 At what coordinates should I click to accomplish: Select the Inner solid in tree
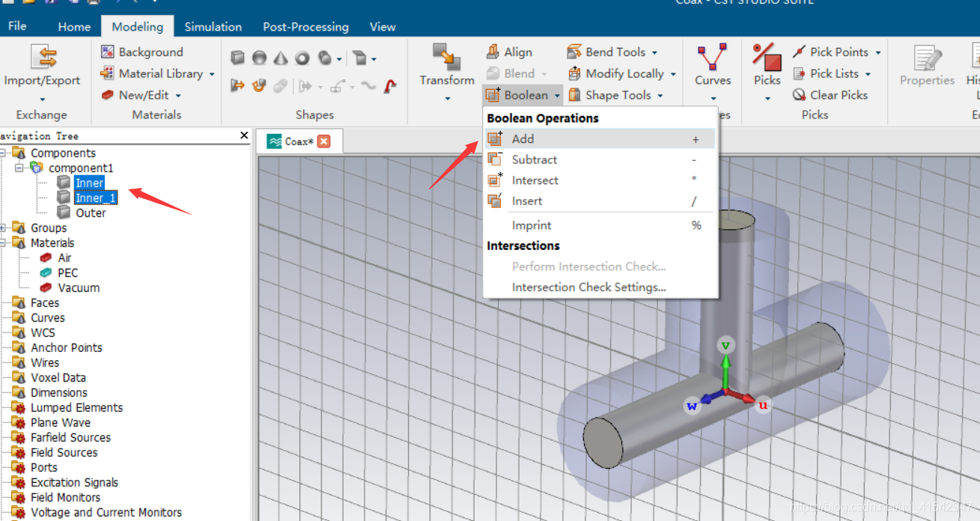[89, 183]
